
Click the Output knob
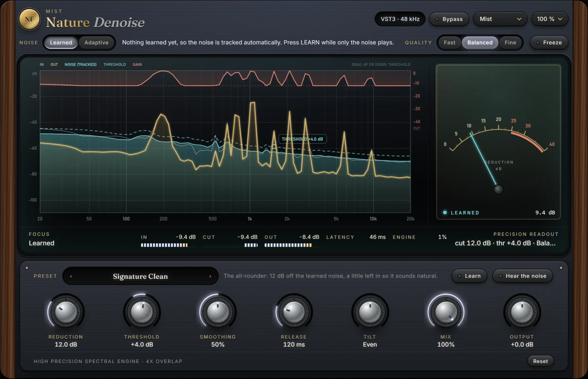pyautogui.click(x=522, y=312)
